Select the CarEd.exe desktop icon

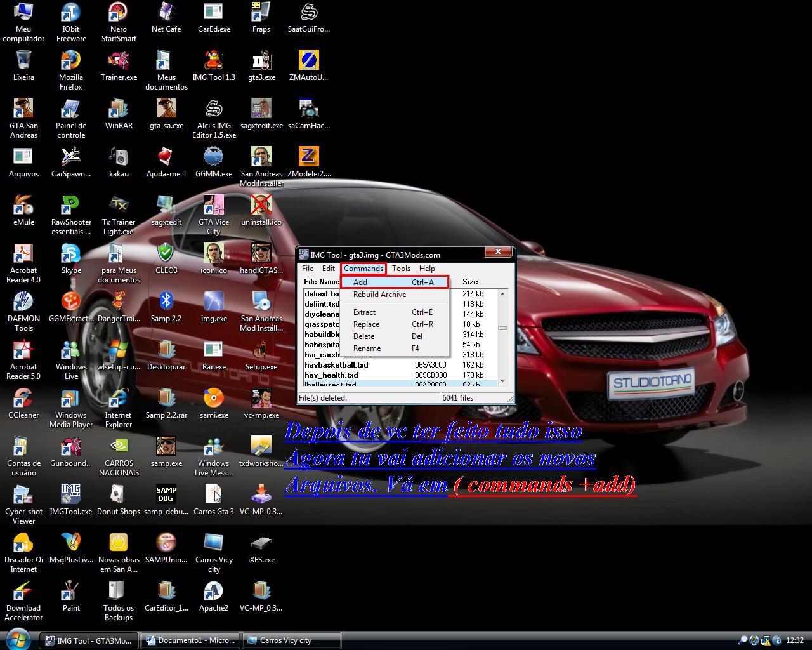coord(214,18)
